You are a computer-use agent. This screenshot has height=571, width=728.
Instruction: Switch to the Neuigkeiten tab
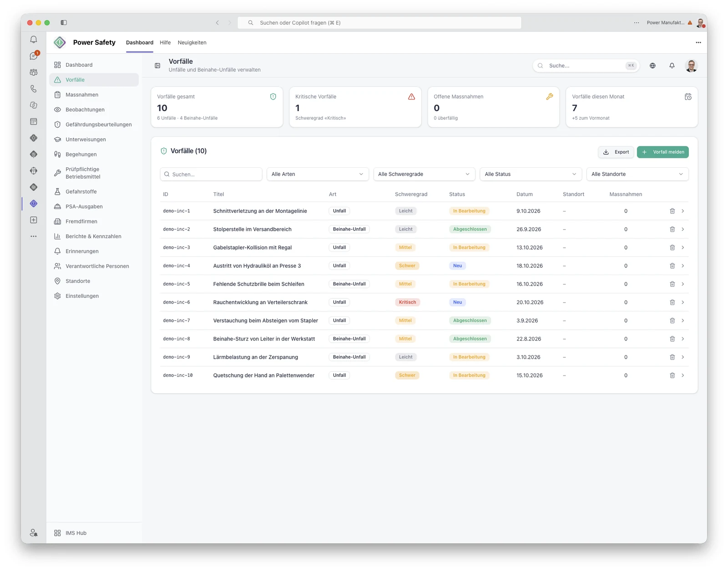[192, 42]
